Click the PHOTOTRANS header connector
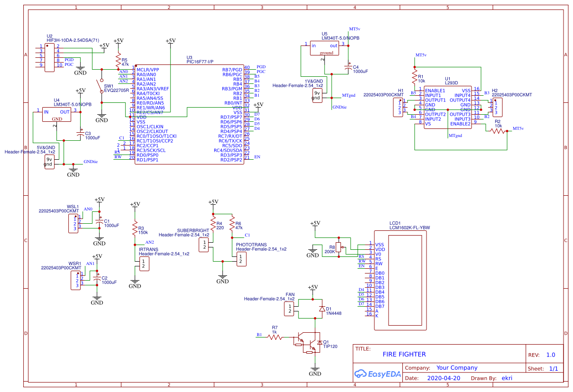 tap(241, 259)
